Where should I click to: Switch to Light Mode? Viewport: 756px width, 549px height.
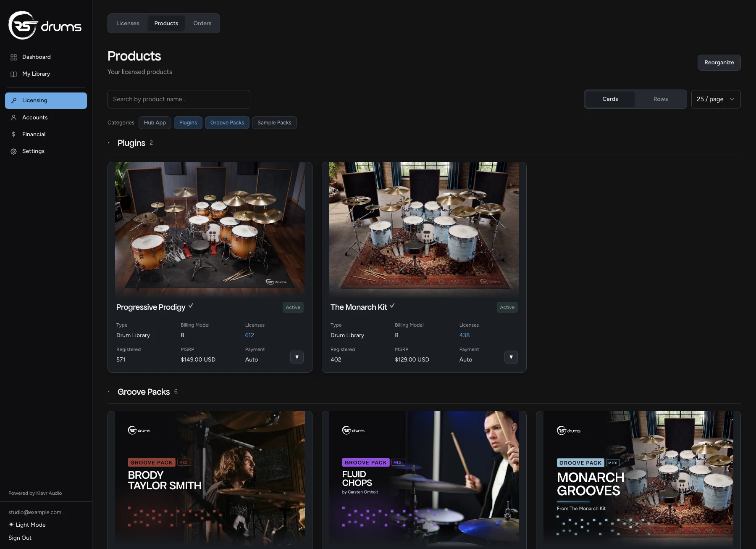click(27, 525)
